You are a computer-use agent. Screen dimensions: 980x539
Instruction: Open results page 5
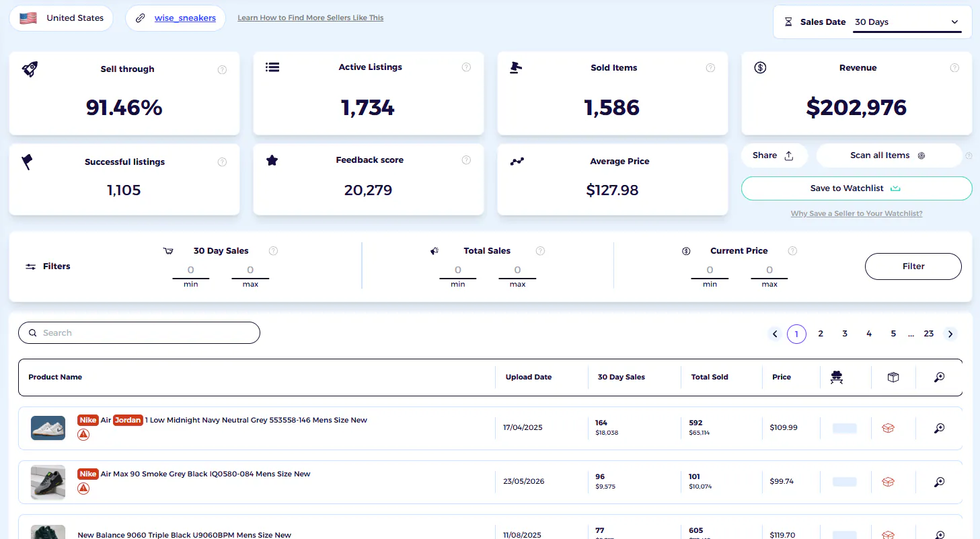point(893,334)
